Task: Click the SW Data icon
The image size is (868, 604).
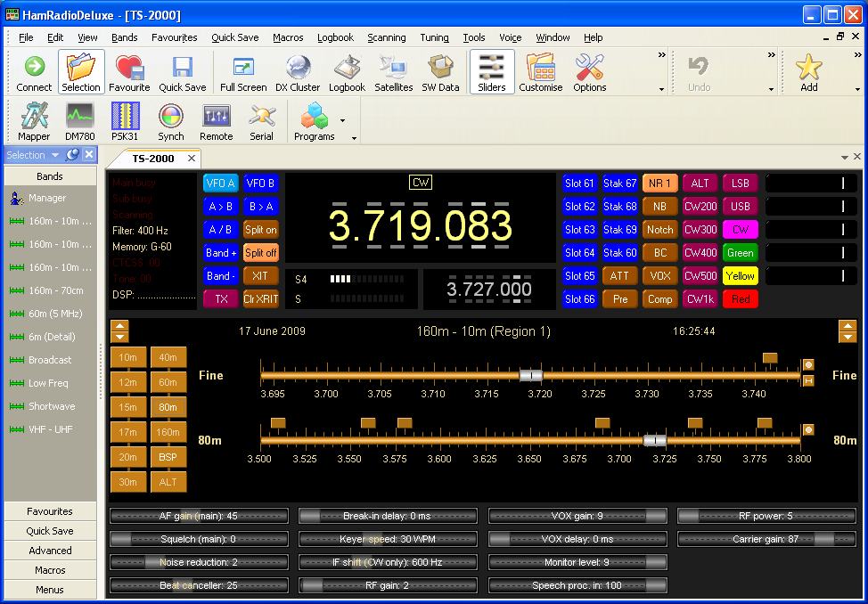Action: click(440, 73)
